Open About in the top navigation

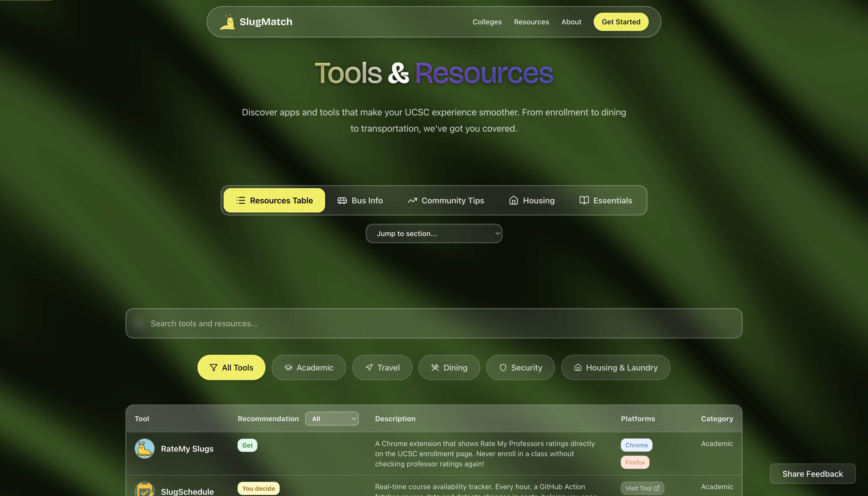point(571,22)
